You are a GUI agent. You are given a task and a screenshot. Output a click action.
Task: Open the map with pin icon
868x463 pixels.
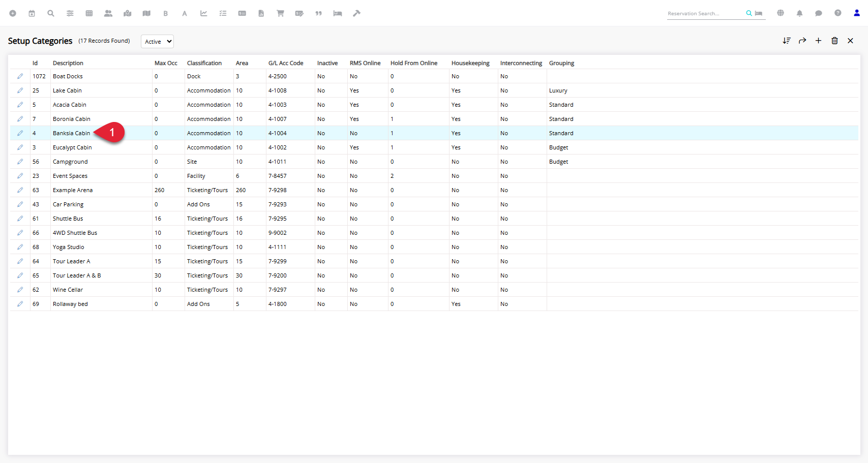tap(127, 13)
